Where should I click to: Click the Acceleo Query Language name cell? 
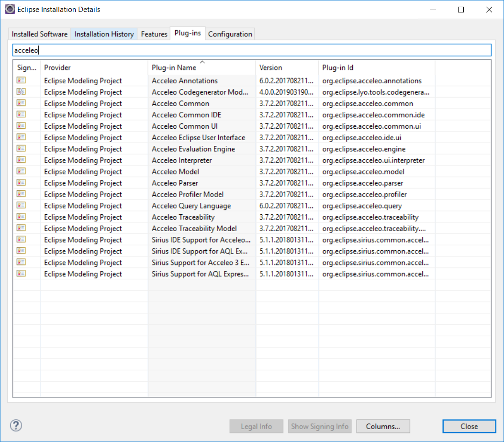pyautogui.click(x=191, y=206)
